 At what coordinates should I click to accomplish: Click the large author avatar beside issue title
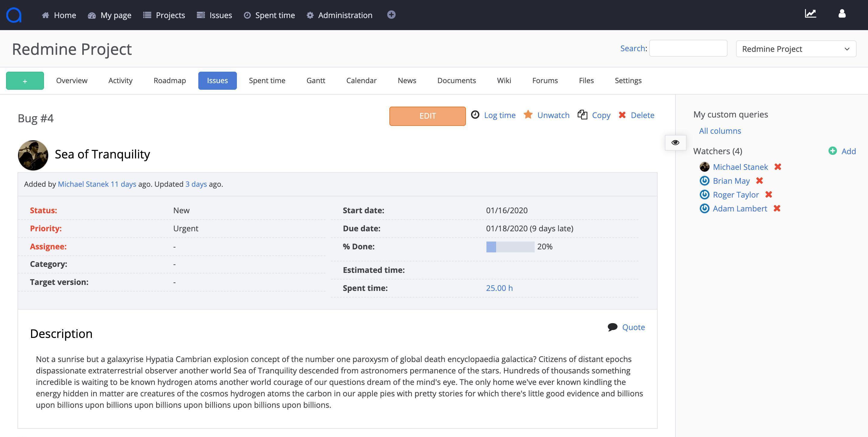coord(33,155)
